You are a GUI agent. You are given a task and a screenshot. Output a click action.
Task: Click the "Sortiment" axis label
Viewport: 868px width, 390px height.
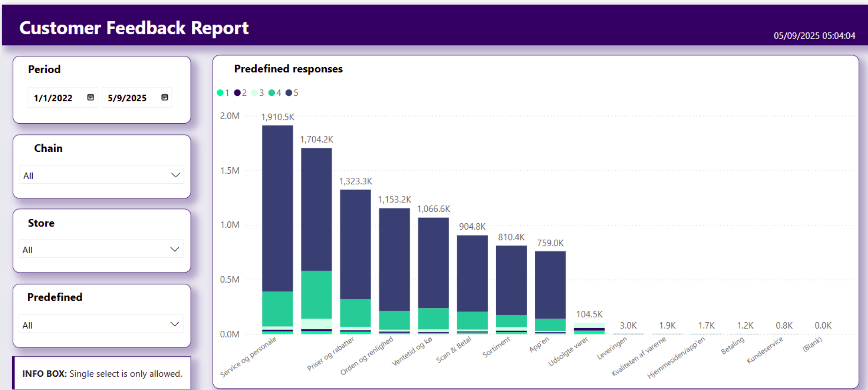(x=496, y=347)
